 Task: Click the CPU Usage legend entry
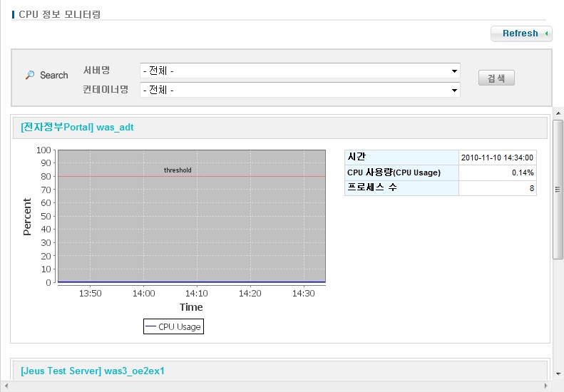pos(173,326)
